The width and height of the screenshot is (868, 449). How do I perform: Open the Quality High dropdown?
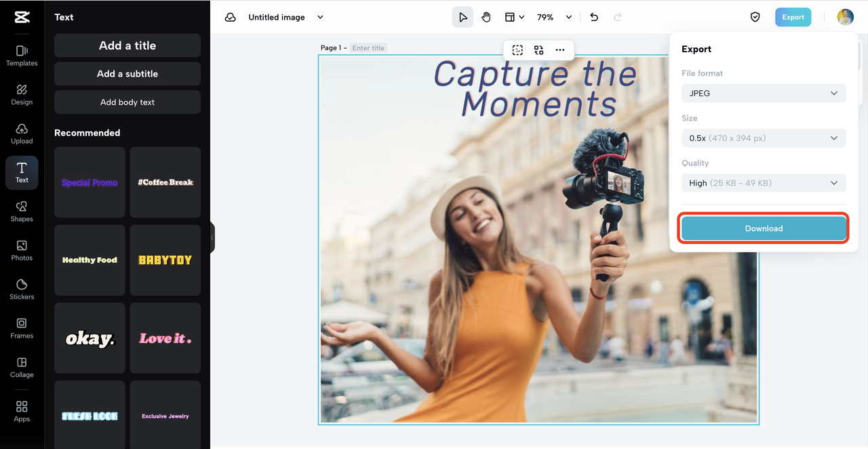[x=764, y=182]
